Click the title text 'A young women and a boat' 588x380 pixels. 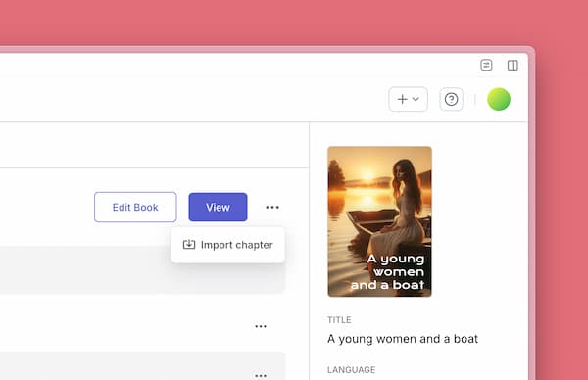click(x=403, y=339)
